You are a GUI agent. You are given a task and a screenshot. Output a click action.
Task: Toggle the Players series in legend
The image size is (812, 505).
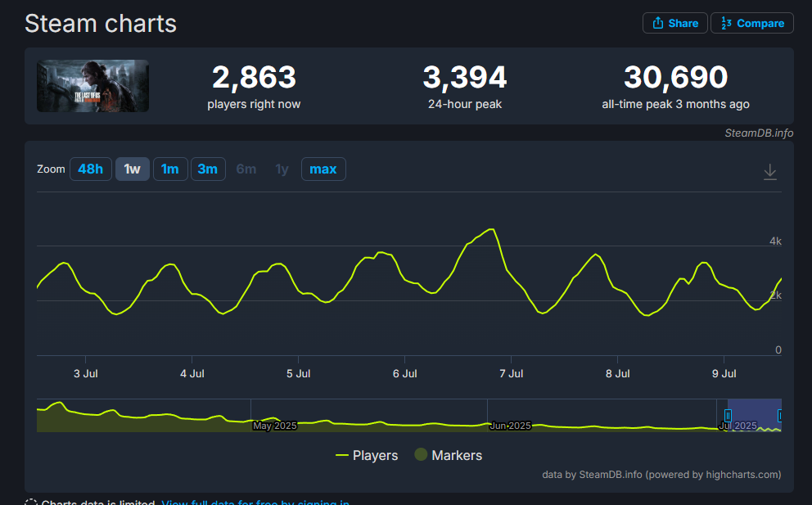367,455
